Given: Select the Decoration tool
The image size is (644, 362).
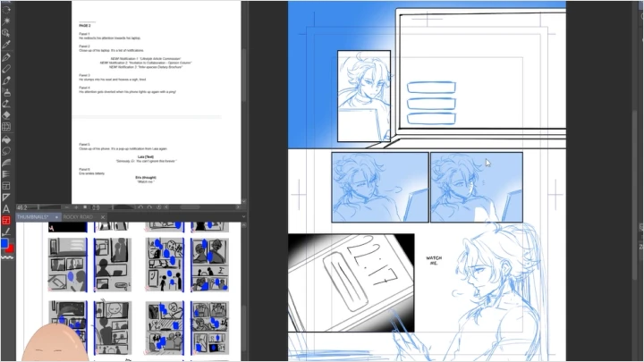Looking at the screenshot, I should point(6,104).
